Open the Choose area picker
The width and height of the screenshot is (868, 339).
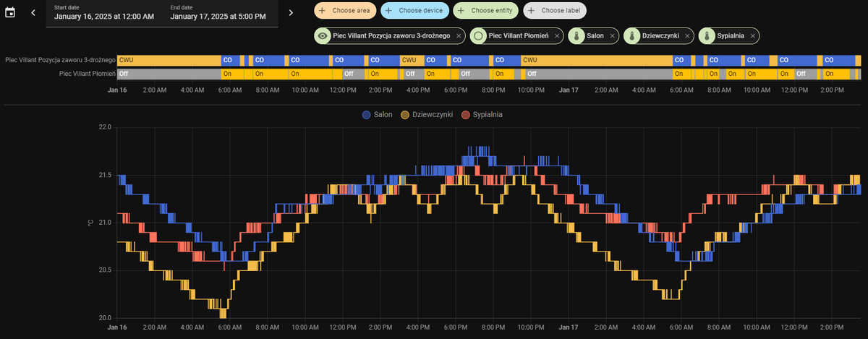343,11
